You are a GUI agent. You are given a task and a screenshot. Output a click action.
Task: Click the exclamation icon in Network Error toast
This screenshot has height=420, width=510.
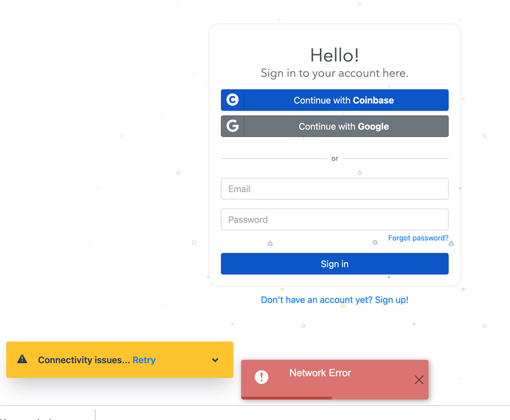tap(261, 377)
